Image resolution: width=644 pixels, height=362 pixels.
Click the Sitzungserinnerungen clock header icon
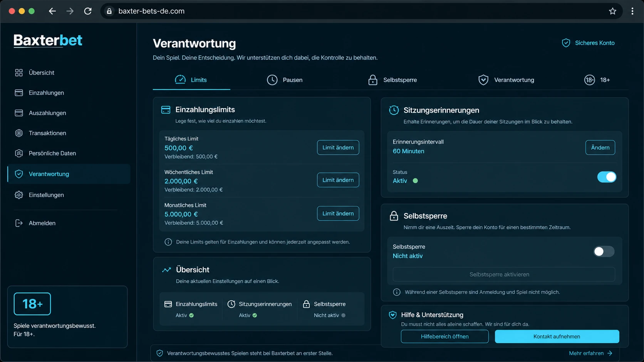[394, 110]
